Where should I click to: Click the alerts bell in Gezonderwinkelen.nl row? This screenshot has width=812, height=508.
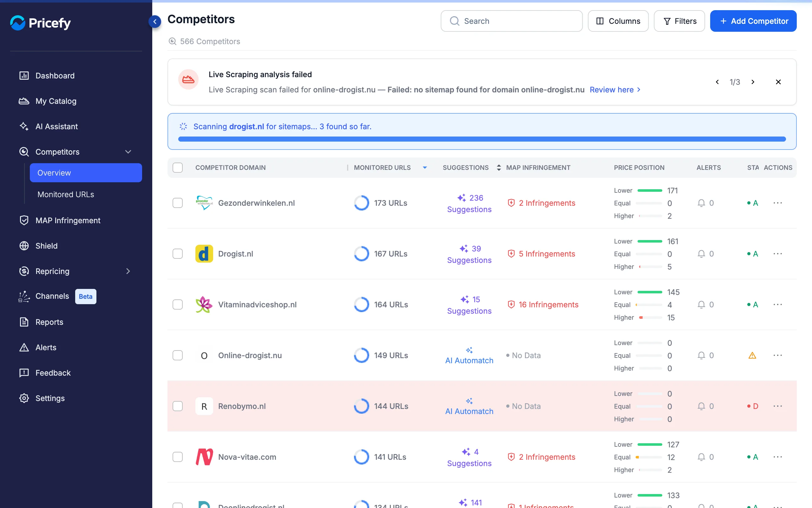coord(701,203)
